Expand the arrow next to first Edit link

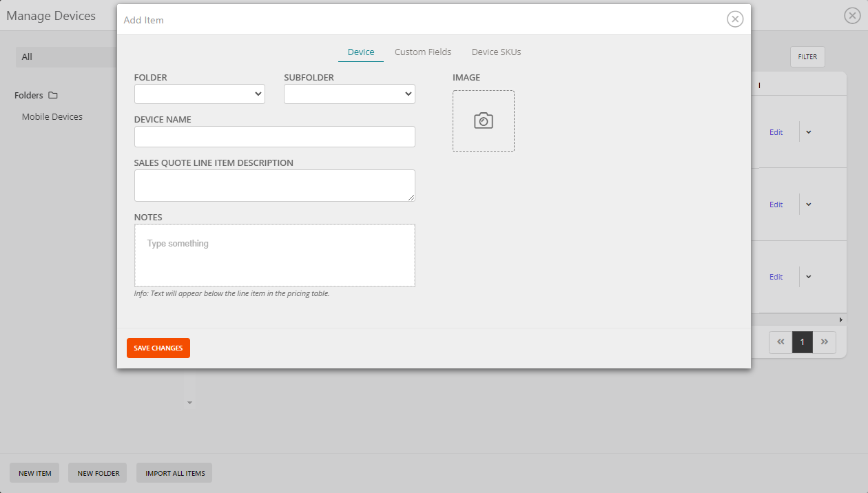tap(809, 132)
